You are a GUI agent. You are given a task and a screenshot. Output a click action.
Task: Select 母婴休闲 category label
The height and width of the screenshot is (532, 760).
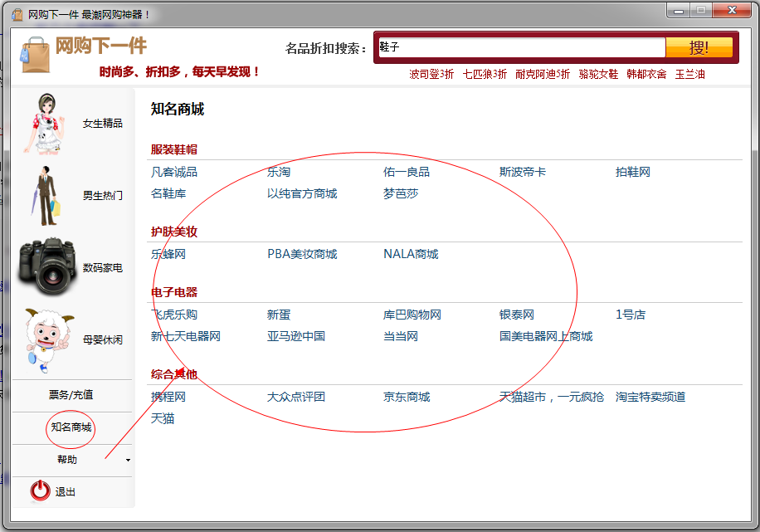(102, 340)
